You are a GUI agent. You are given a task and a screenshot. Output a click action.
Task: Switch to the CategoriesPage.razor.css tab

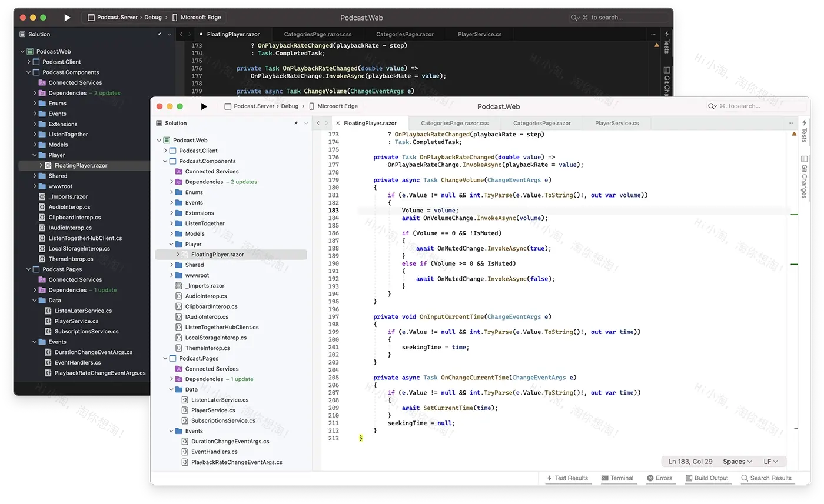click(x=454, y=123)
